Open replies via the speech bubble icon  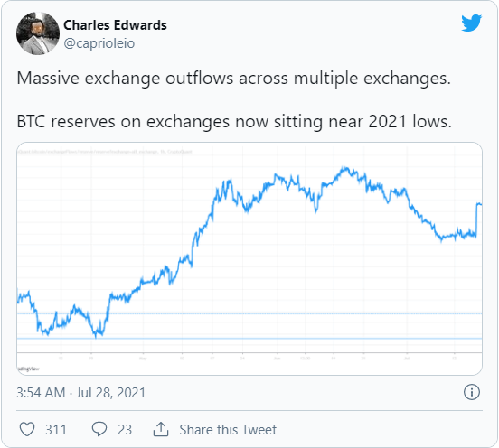[x=99, y=429]
